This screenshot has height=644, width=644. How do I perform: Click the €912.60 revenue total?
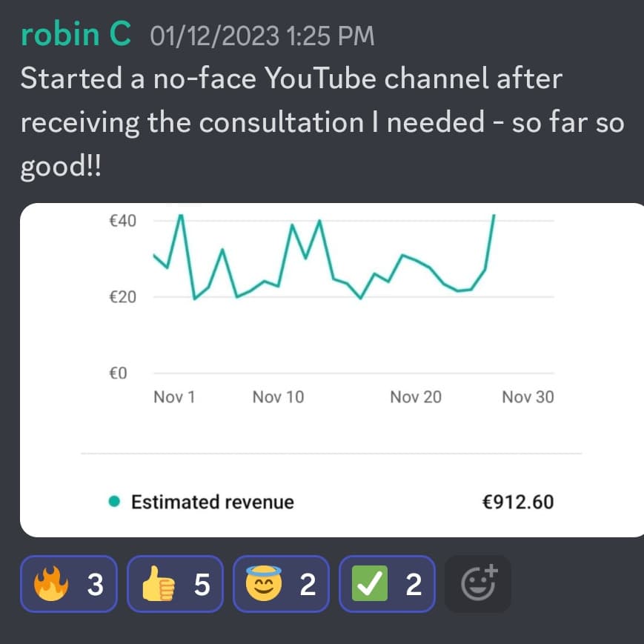(518, 502)
